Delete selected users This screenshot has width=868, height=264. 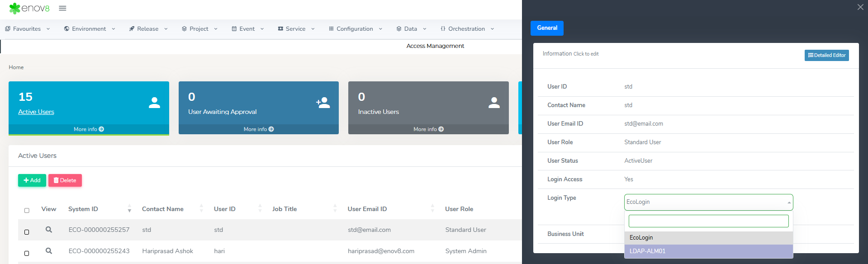[x=65, y=180]
